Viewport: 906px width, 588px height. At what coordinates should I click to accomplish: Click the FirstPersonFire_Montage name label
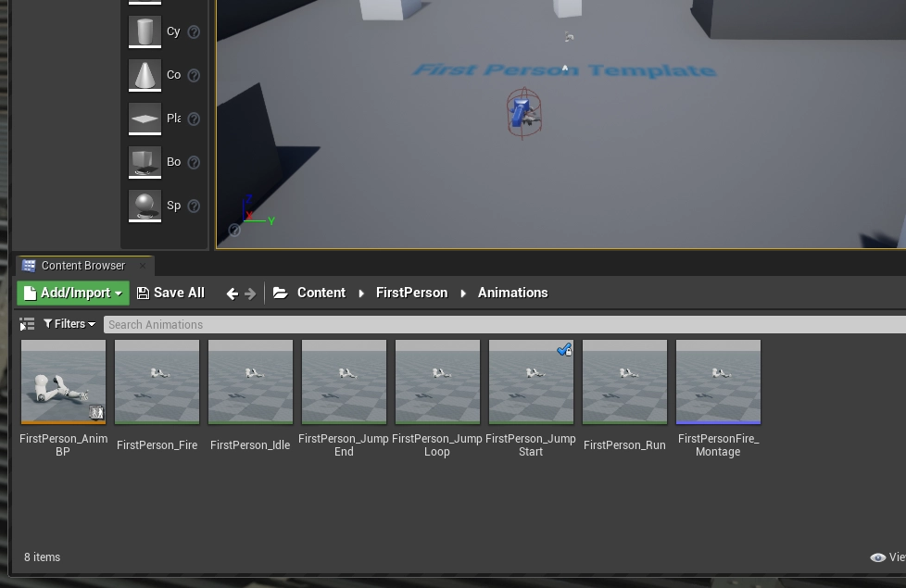click(x=718, y=445)
